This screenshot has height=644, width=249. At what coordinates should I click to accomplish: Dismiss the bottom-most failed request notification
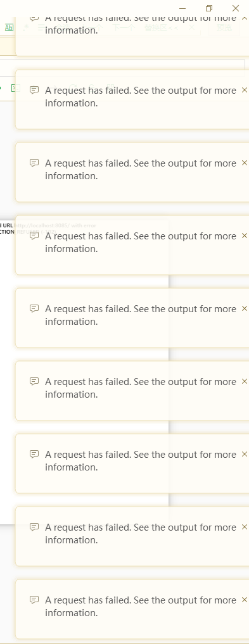pos(245,600)
